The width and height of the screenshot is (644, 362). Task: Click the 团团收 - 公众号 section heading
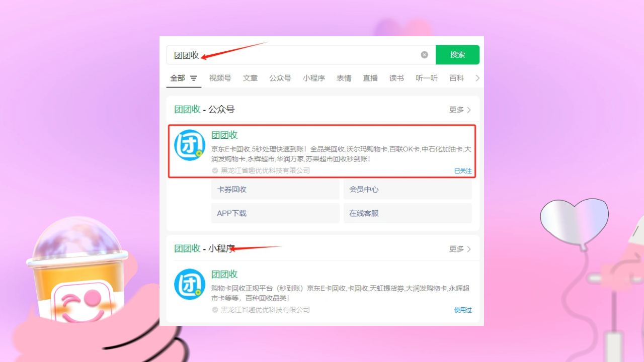point(204,110)
